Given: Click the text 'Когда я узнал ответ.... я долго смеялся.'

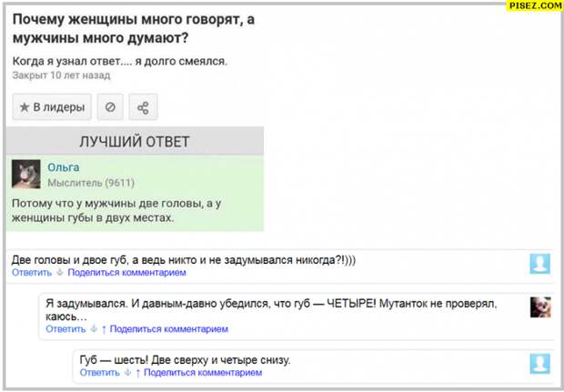Looking at the screenshot, I should (120, 61).
